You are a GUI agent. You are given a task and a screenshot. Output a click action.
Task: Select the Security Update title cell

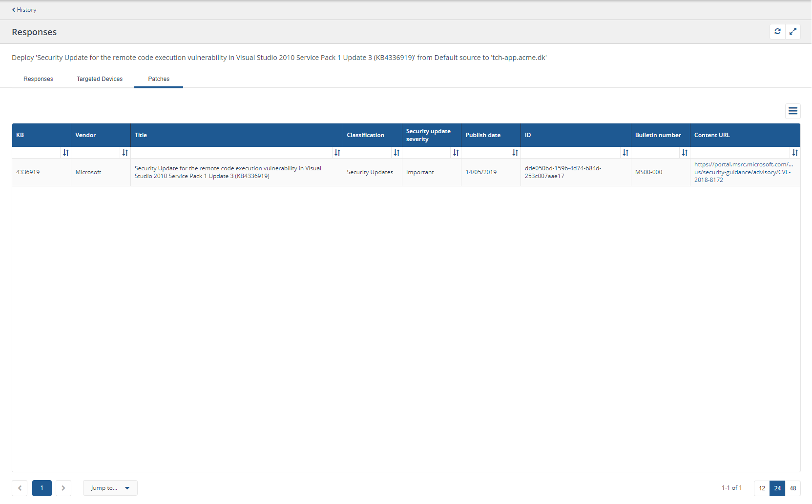point(237,172)
